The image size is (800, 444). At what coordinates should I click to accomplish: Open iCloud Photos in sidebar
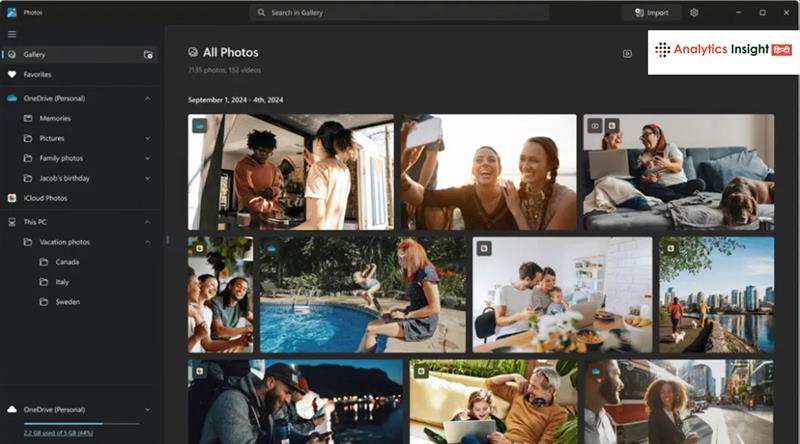[x=79, y=198]
